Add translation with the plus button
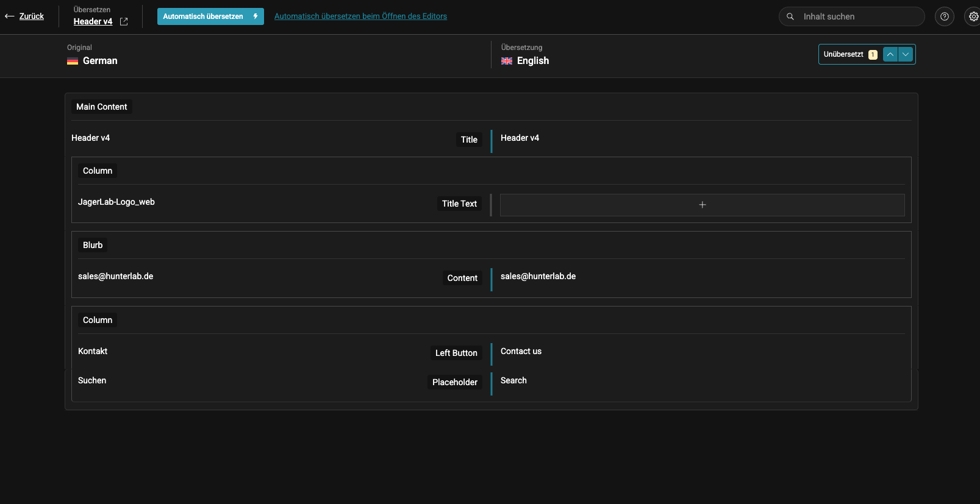 point(703,205)
